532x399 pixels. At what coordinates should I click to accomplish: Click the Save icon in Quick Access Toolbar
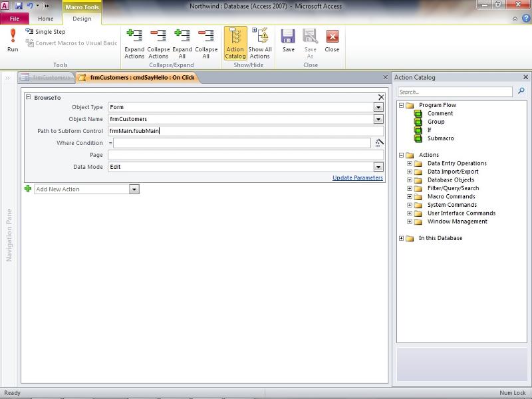pos(19,6)
